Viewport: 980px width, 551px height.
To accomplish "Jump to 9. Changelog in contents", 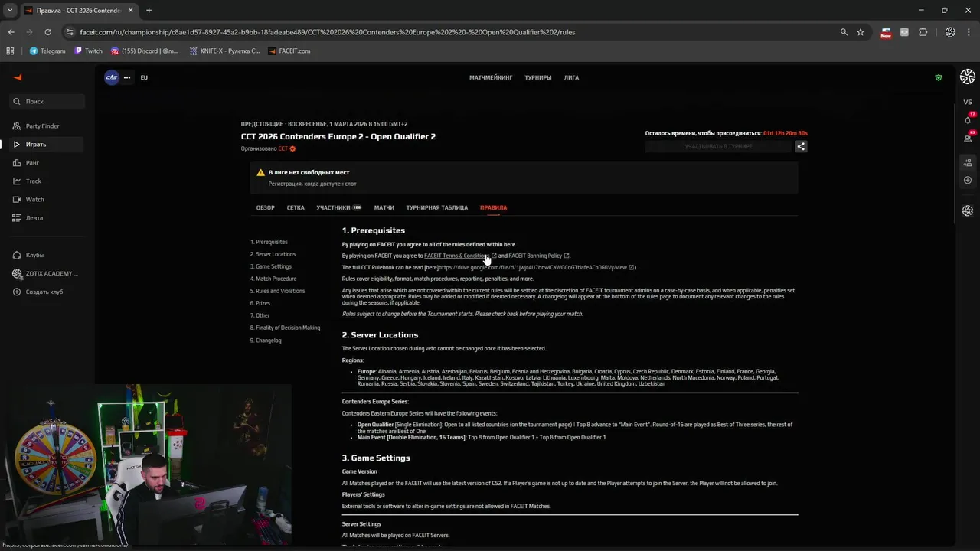I will click(x=266, y=340).
